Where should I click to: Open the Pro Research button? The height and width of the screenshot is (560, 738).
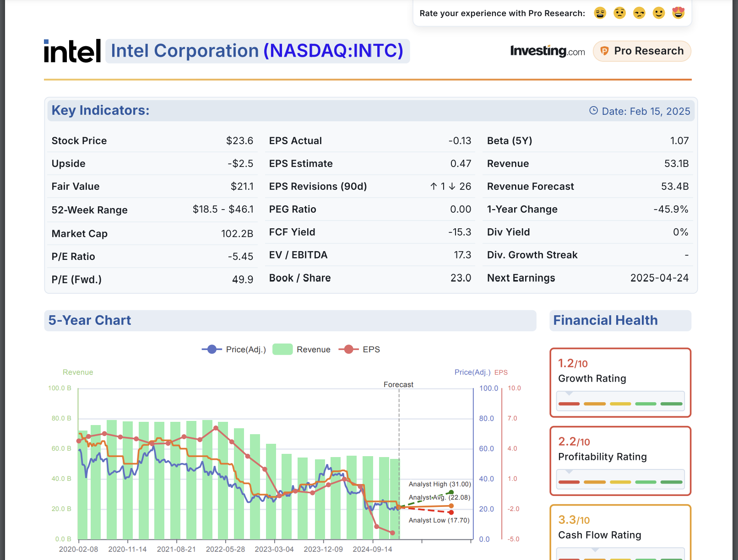tap(642, 51)
